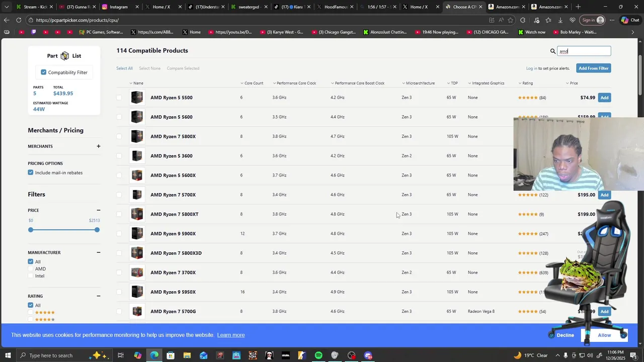Open the favorites list toolbar icon

tap(548, 20)
